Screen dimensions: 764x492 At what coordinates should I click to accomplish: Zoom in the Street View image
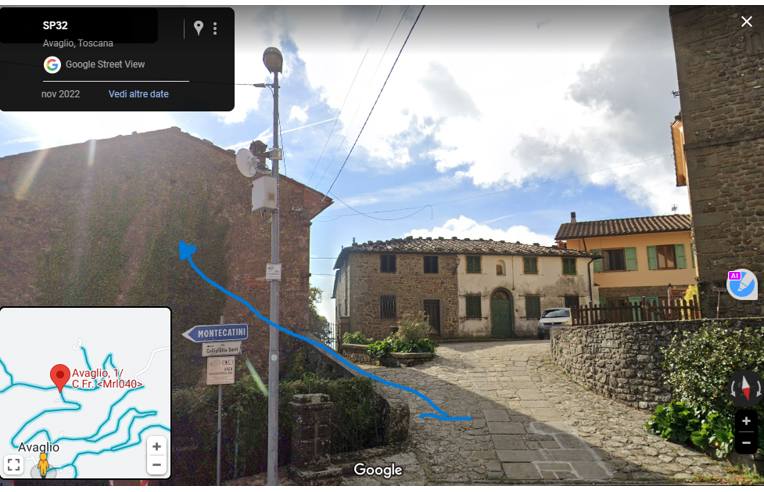click(x=746, y=421)
